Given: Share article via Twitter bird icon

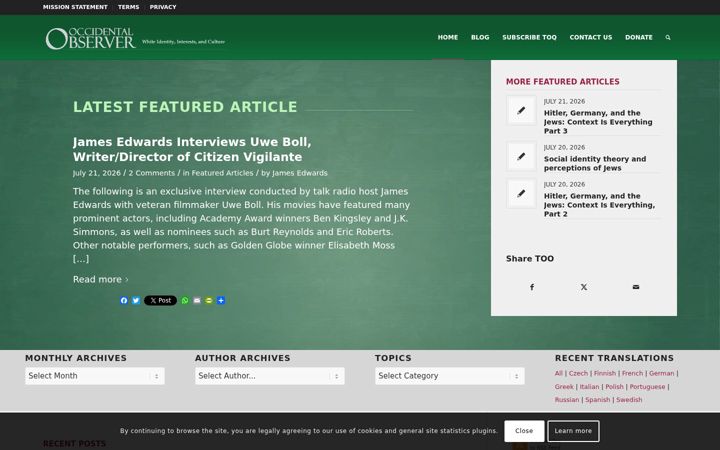Looking at the screenshot, I should [136, 300].
